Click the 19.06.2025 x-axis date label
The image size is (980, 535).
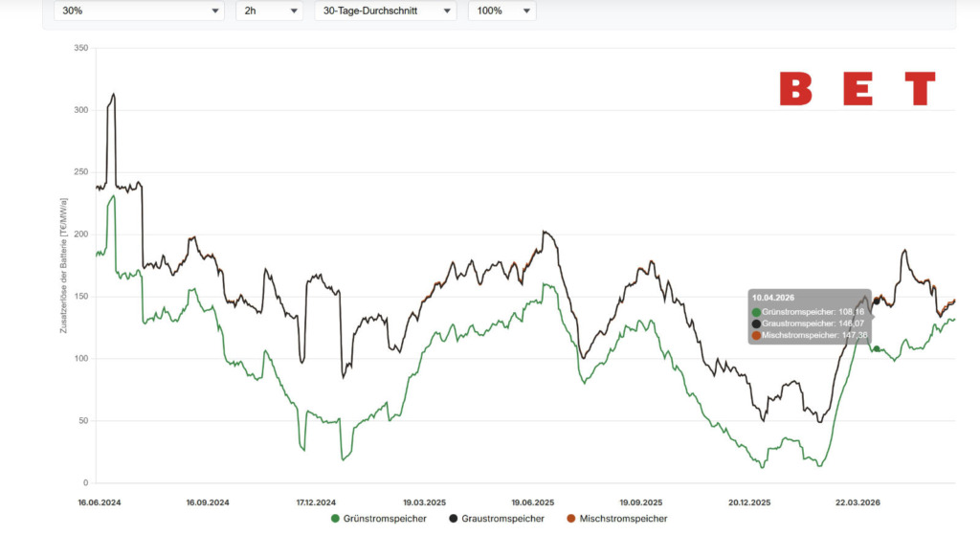click(x=532, y=502)
